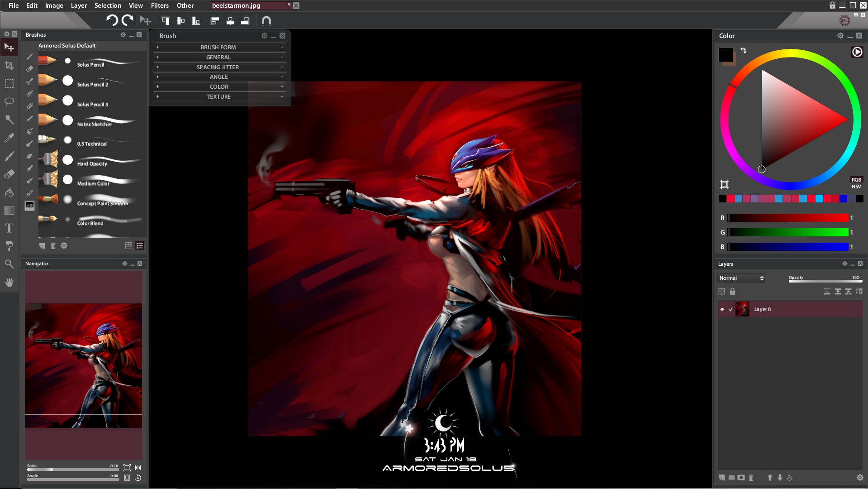Toggle the Layer 0 checkmark

[x=730, y=309]
